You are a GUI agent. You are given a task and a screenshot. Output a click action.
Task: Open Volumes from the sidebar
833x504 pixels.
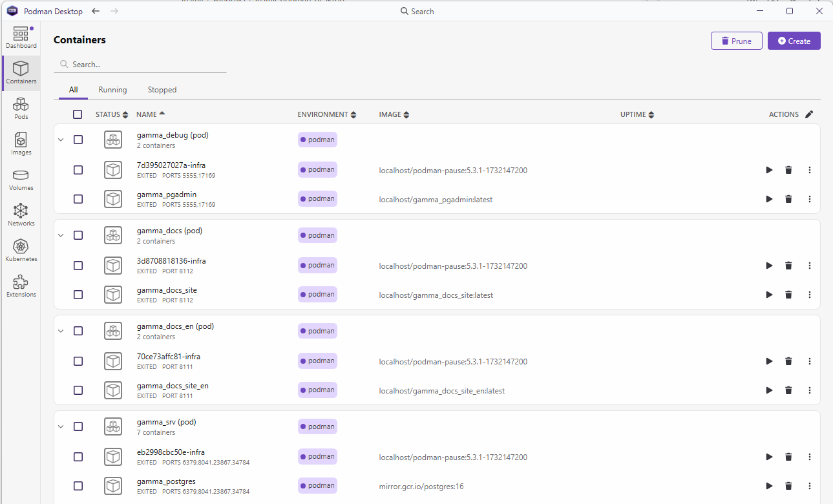pos(21,180)
